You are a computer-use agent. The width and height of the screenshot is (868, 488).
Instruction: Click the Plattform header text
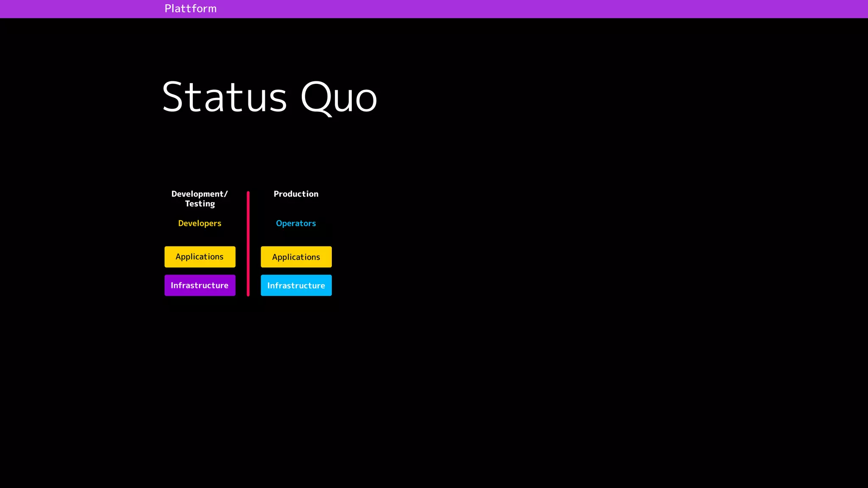click(x=190, y=8)
